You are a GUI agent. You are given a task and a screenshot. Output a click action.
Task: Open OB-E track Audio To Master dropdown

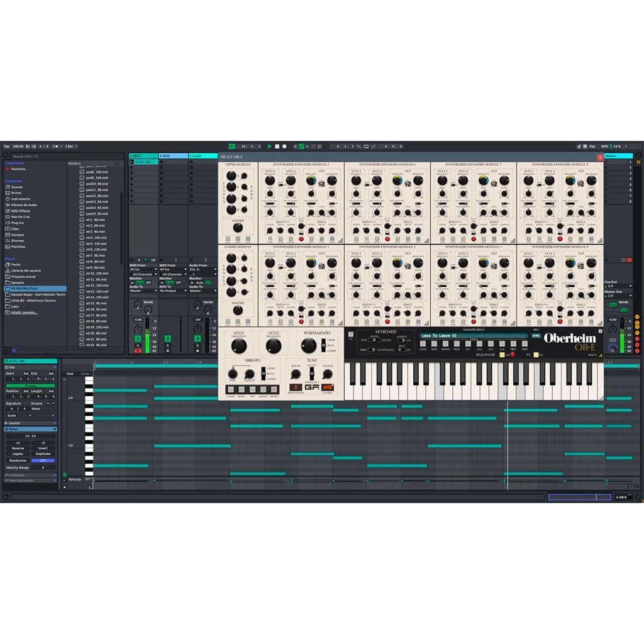click(143, 291)
